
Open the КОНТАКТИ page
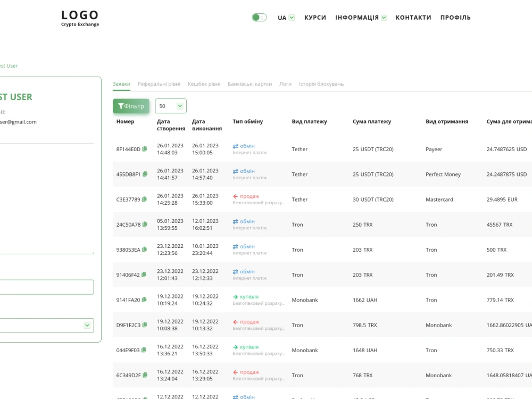(413, 18)
